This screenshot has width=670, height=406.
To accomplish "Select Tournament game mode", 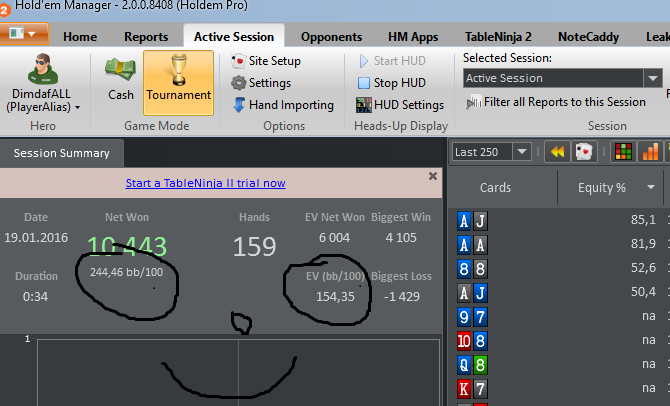I will click(x=178, y=82).
